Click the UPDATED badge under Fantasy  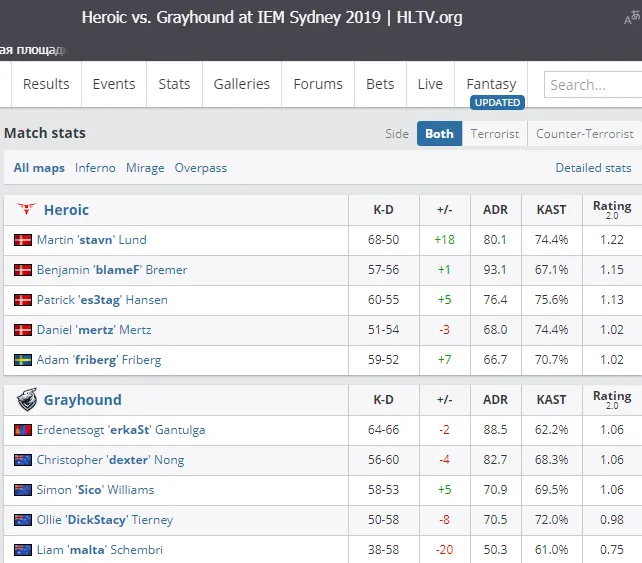click(x=497, y=102)
